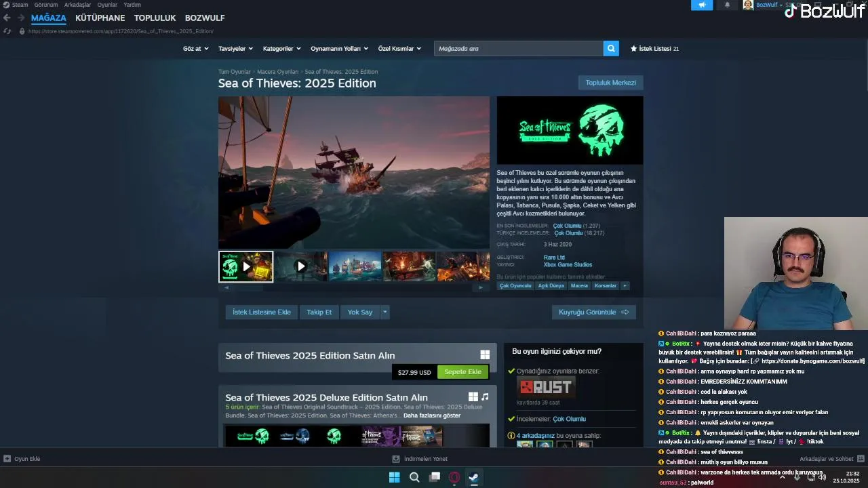This screenshot has height=488, width=868.
Task: Click the BozWulf profile avatar
Action: tap(748, 5)
